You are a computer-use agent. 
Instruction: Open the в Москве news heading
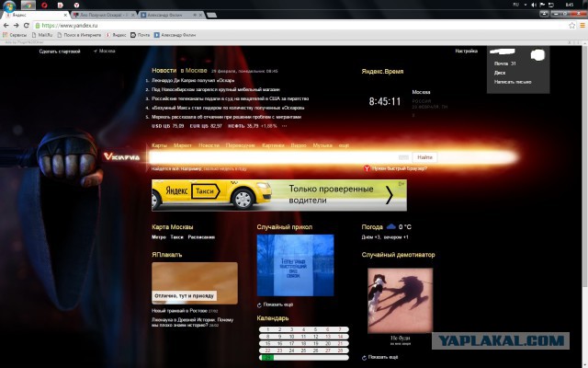point(194,70)
